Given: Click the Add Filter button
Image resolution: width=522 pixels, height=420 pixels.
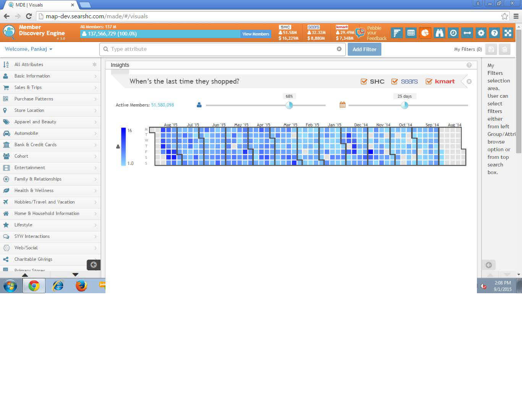Looking at the screenshot, I should pos(364,49).
